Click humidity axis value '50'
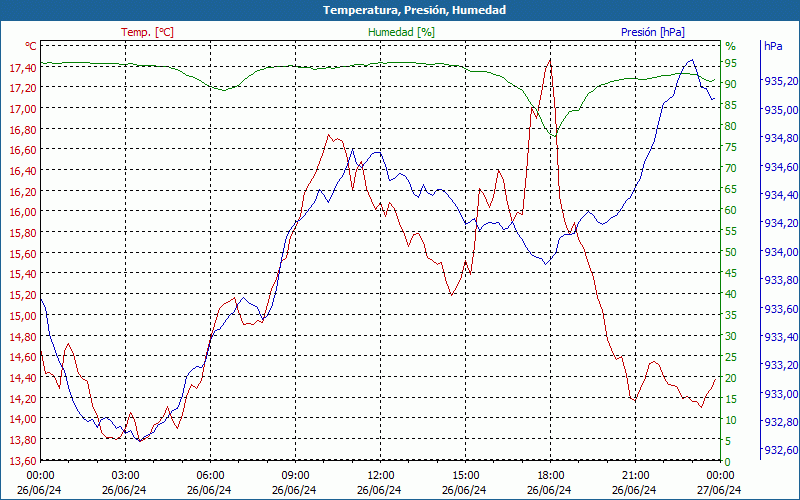Screen dimensions: 800x500 pyautogui.click(x=731, y=252)
